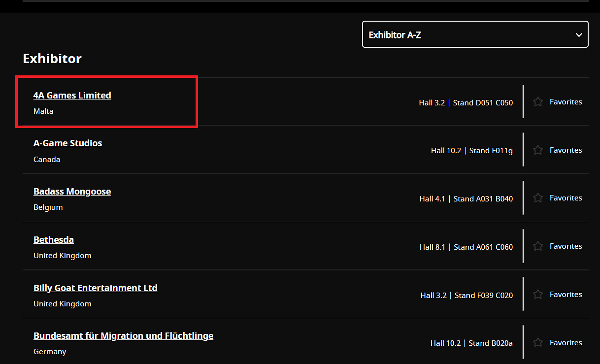The width and height of the screenshot is (600, 364).
Task: Click the star icon for 4A Games Limited
Action: pyautogui.click(x=538, y=102)
